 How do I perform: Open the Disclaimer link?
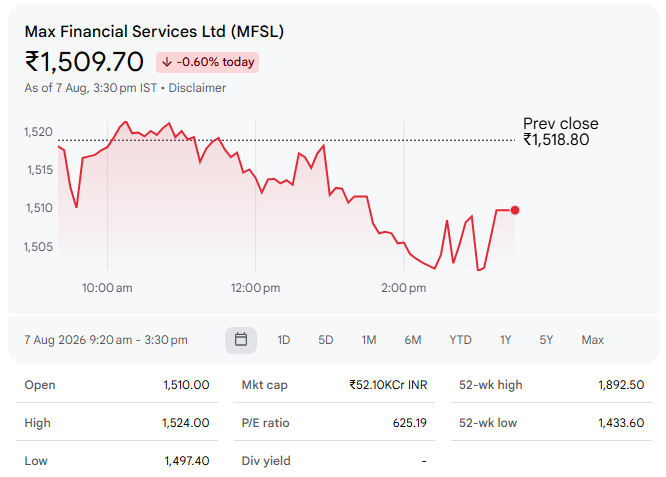click(197, 88)
